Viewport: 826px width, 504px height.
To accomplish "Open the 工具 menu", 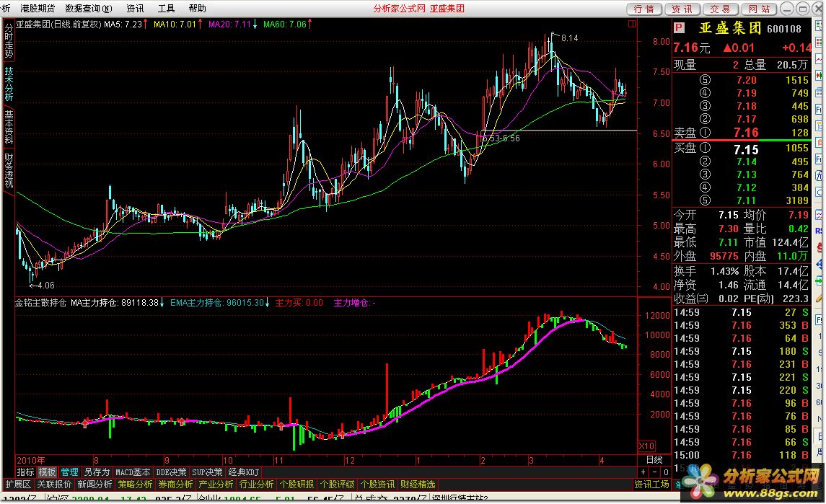I will point(166,9).
